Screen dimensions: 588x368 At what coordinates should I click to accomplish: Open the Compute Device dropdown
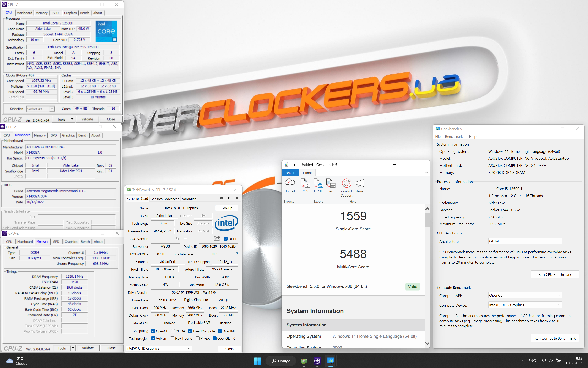coord(525,305)
